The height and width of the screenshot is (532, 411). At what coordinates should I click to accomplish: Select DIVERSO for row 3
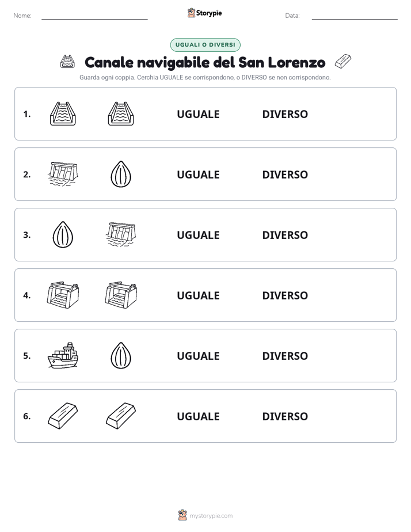[285, 235]
